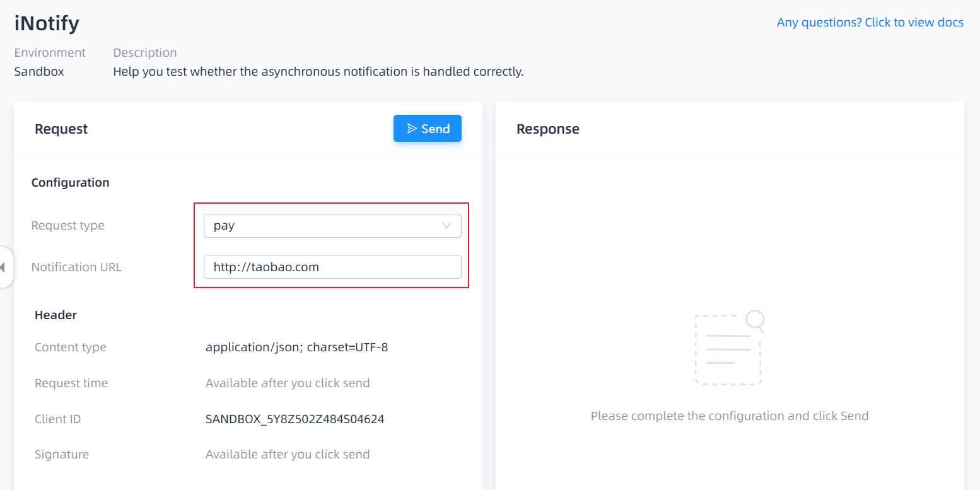Click the Configuration section heading

70,182
